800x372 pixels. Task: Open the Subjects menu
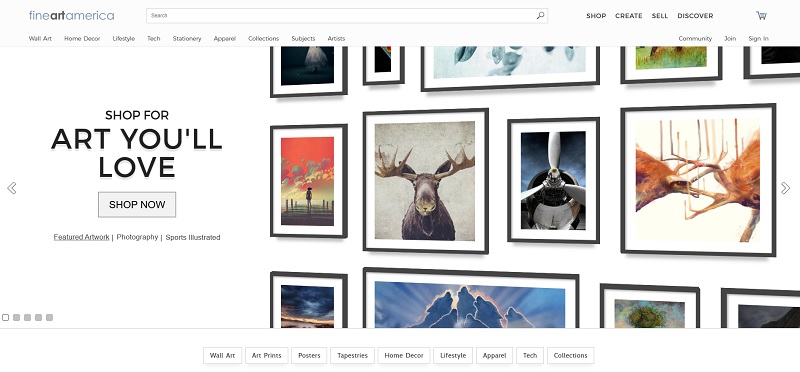(303, 38)
